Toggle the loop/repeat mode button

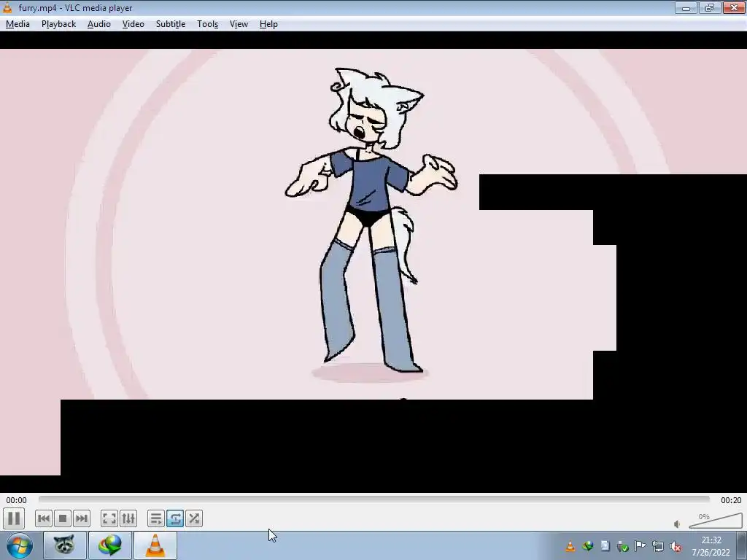175,518
